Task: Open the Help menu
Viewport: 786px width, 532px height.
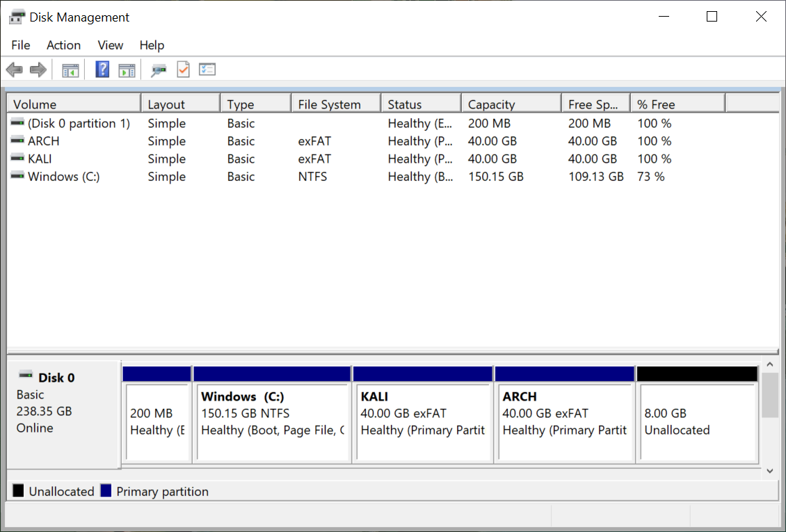Action: [x=152, y=45]
